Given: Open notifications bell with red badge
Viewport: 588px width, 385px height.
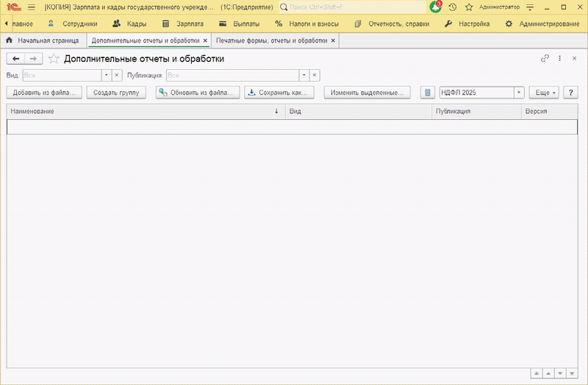Looking at the screenshot, I should click(x=435, y=7).
